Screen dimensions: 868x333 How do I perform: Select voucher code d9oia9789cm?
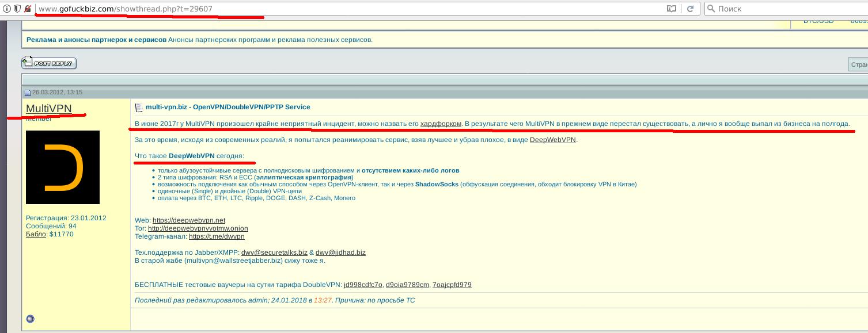pyautogui.click(x=407, y=285)
